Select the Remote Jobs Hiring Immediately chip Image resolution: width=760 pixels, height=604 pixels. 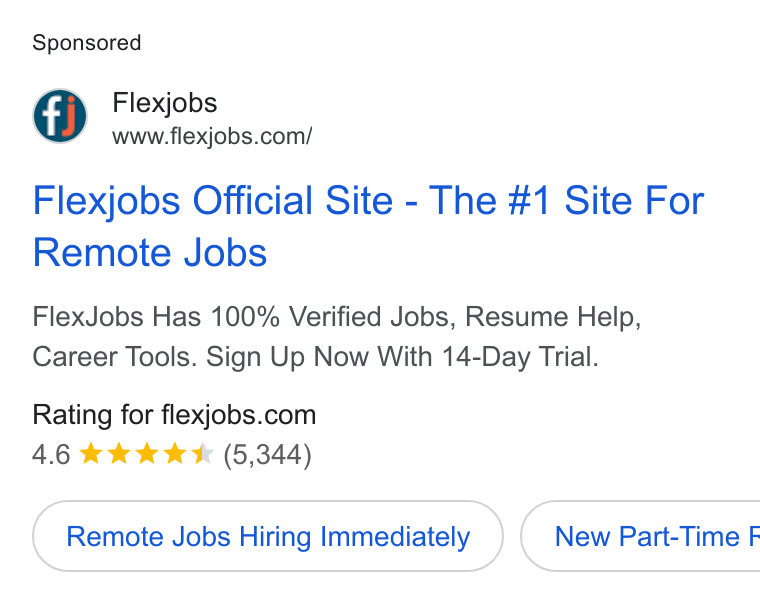(x=268, y=536)
